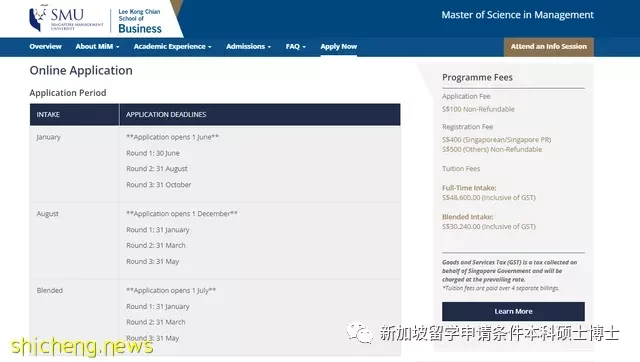Select the Full-Time Intake label
The height and width of the screenshot is (362, 640).
click(x=469, y=188)
